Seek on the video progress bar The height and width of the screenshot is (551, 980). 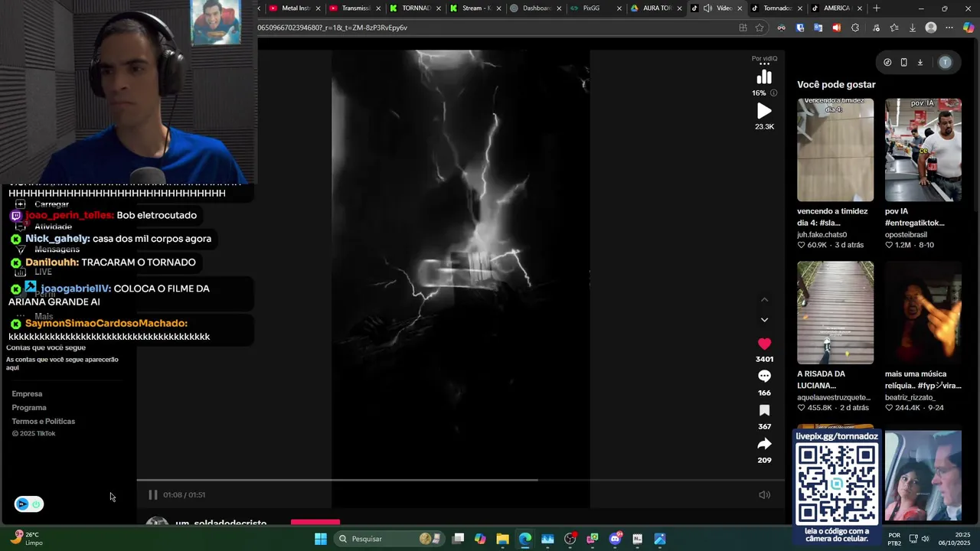pyautogui.click(x=461, y=481)
